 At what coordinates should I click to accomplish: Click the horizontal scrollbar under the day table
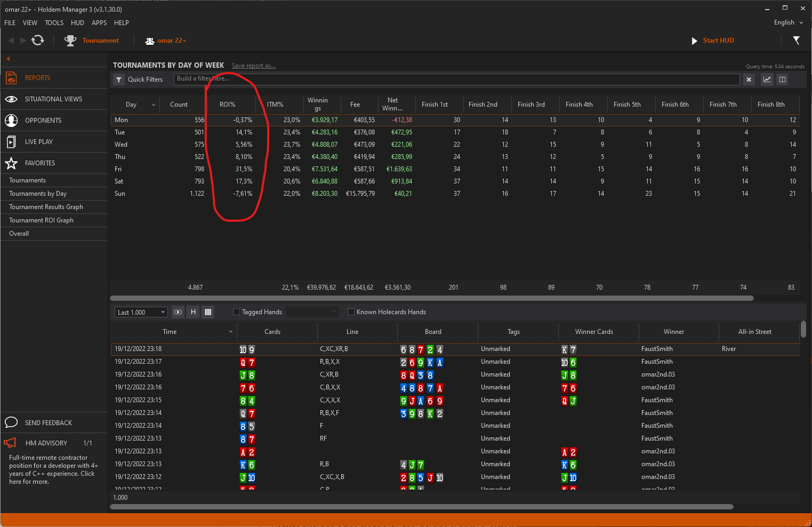(432, 298)
